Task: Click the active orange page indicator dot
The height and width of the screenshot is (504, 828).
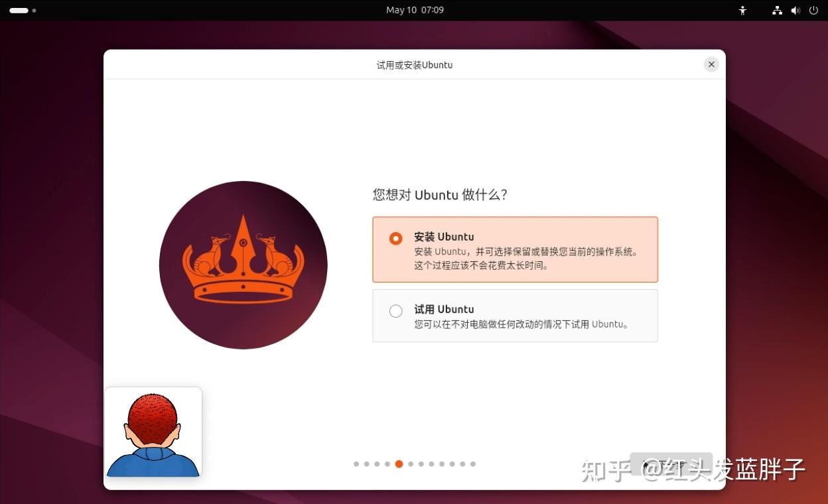Action: click(x=399, y=464)
